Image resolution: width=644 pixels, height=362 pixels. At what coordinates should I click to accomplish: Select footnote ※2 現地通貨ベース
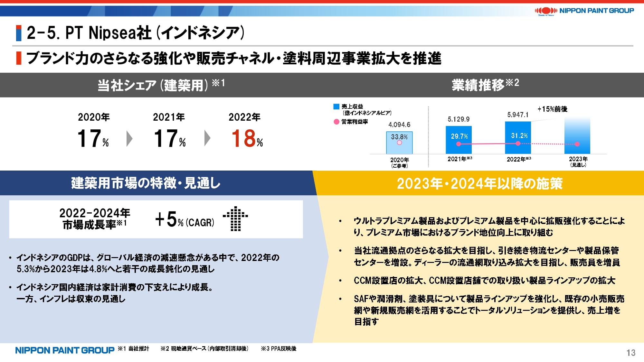tap(204, 348)
